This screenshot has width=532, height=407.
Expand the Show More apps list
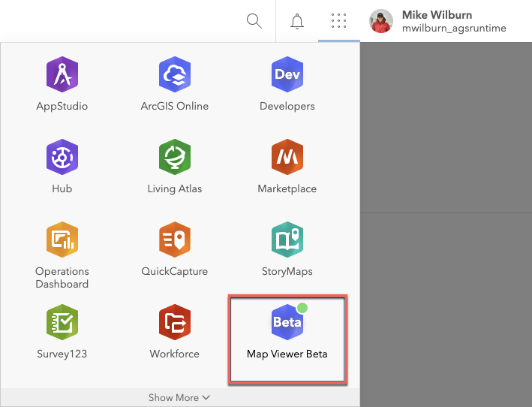click(179, 397)
